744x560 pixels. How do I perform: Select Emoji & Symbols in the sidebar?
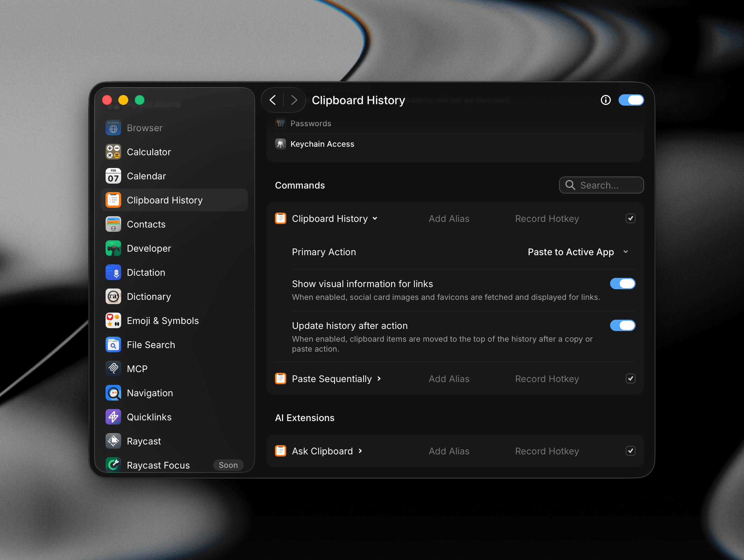point(175,321)
